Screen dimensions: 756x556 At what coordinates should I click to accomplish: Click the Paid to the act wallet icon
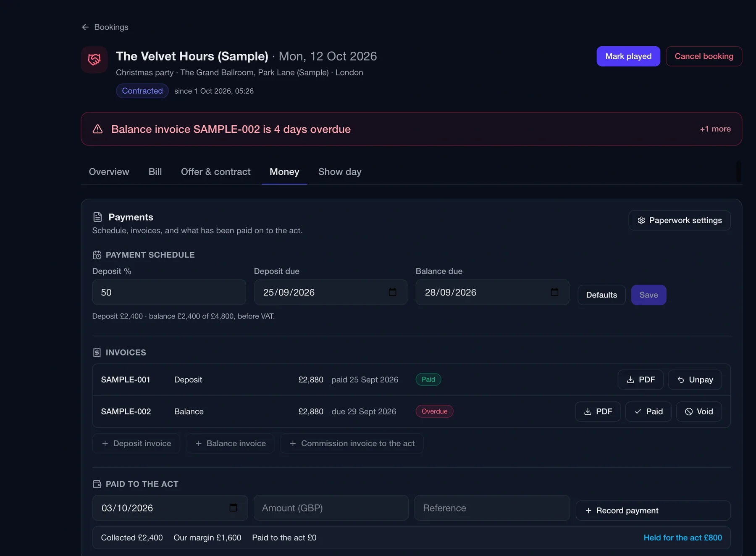(97, 484)
